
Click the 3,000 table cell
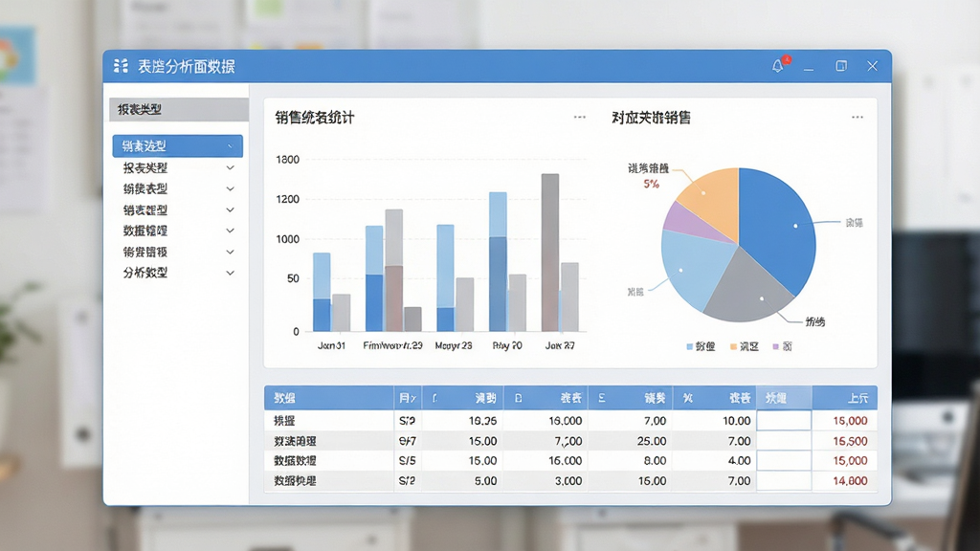[x=568, y=481]
